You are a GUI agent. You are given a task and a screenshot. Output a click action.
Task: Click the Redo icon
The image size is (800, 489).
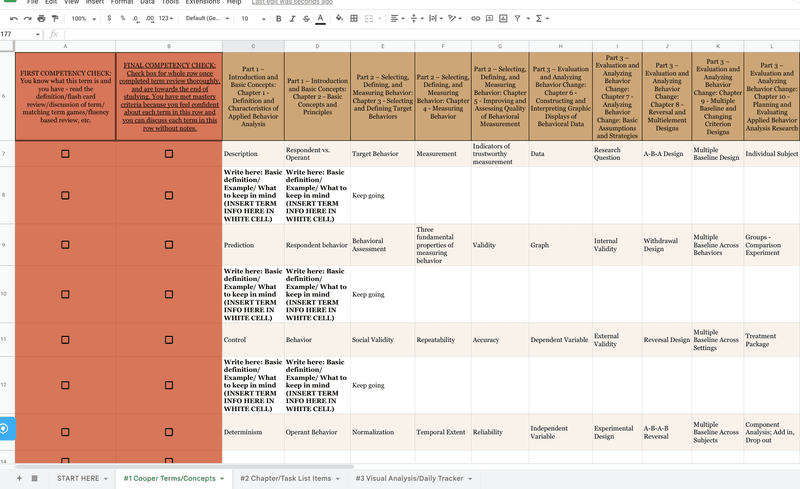tap(28, 18)
